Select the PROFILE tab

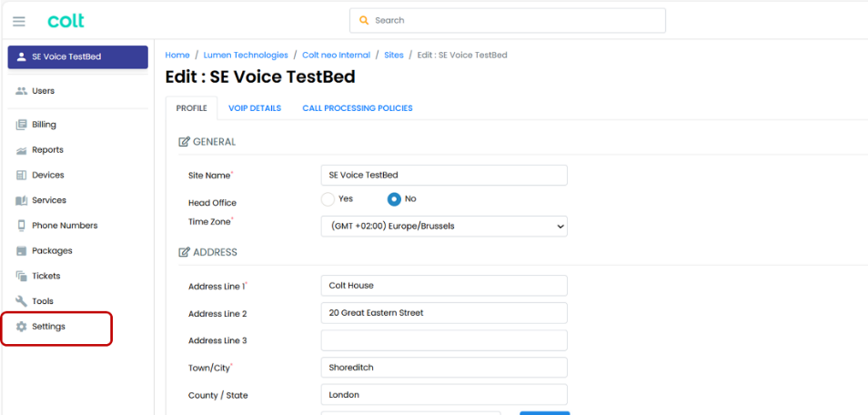pos(192,108)
